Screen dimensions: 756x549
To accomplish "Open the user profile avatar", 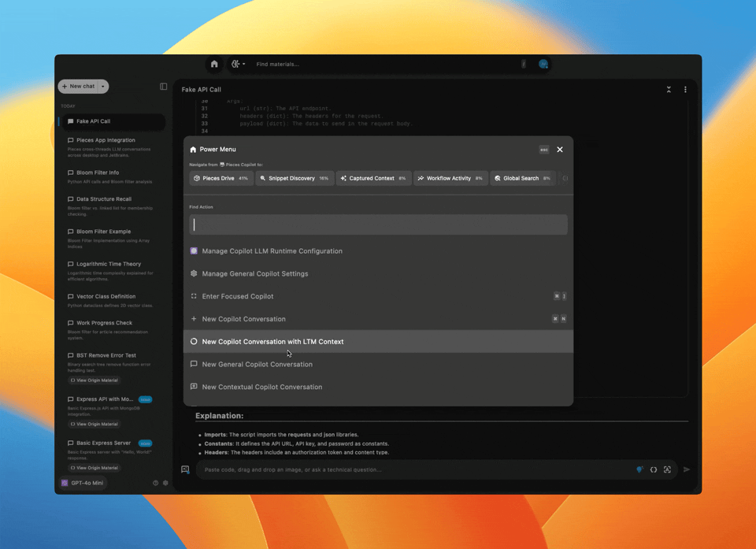I will point(543,64).
